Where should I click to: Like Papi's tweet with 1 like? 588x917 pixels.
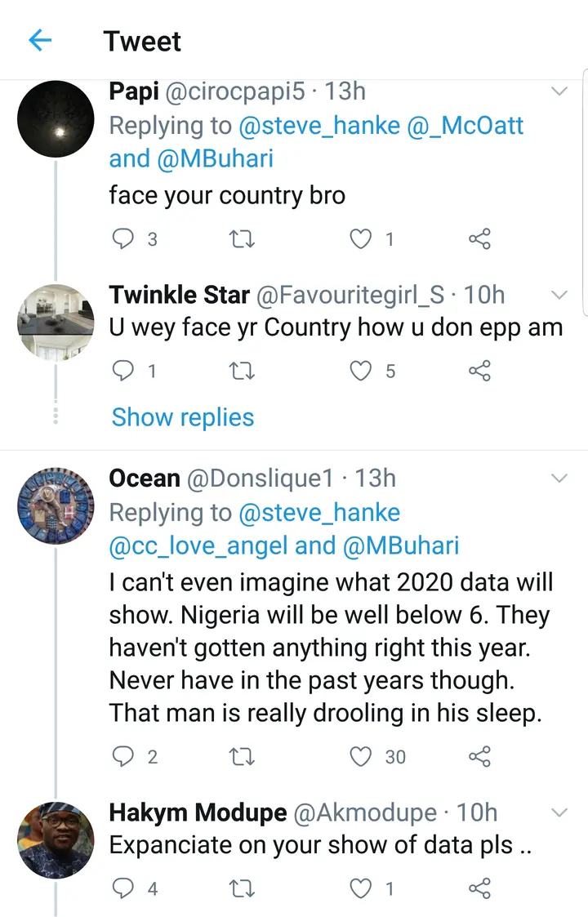point(360,238)
